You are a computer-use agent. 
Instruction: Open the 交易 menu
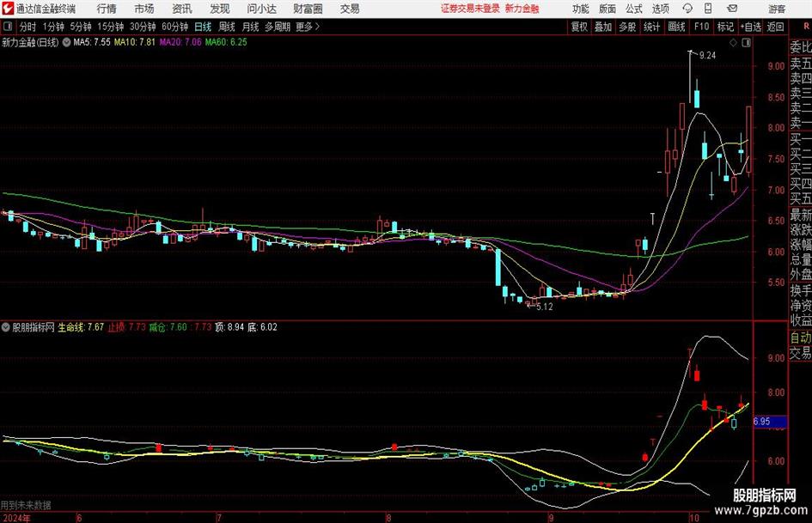350,9
